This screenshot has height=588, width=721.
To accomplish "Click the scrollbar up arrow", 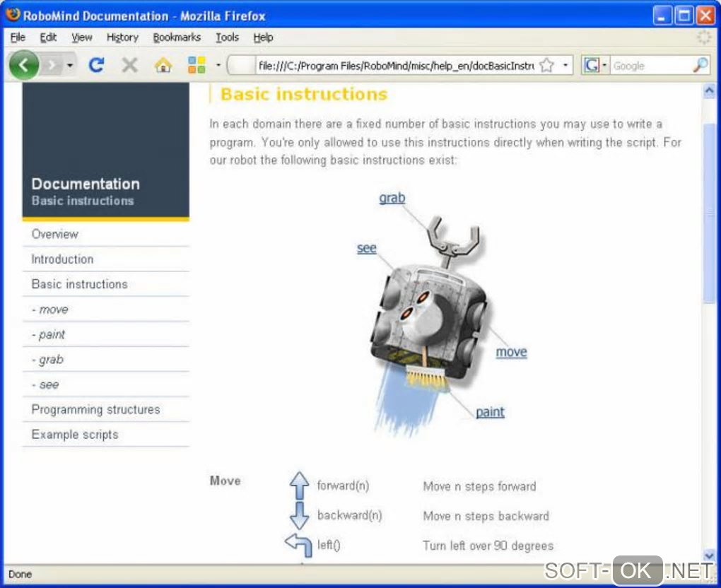I will pyautogui.click(x=708, y=91).
